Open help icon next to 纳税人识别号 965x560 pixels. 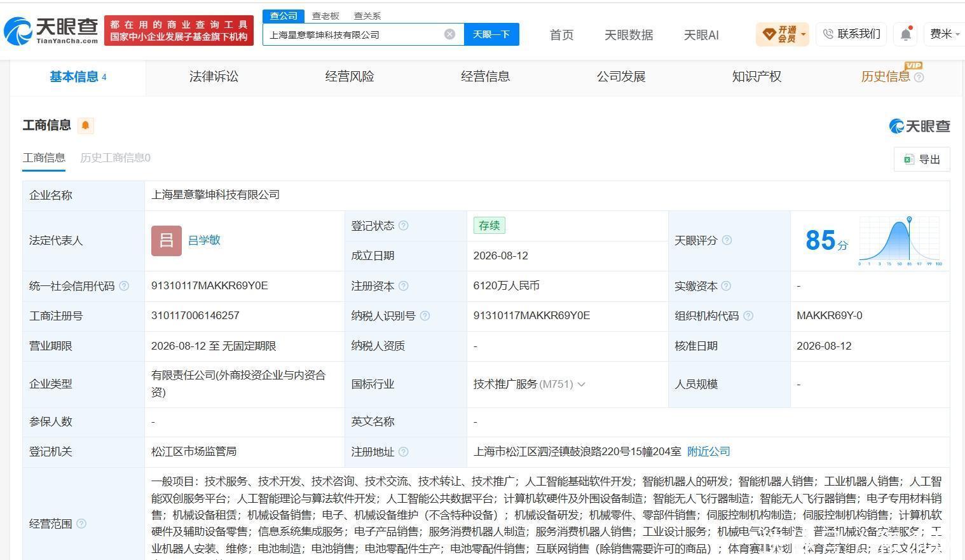(425, 316)
